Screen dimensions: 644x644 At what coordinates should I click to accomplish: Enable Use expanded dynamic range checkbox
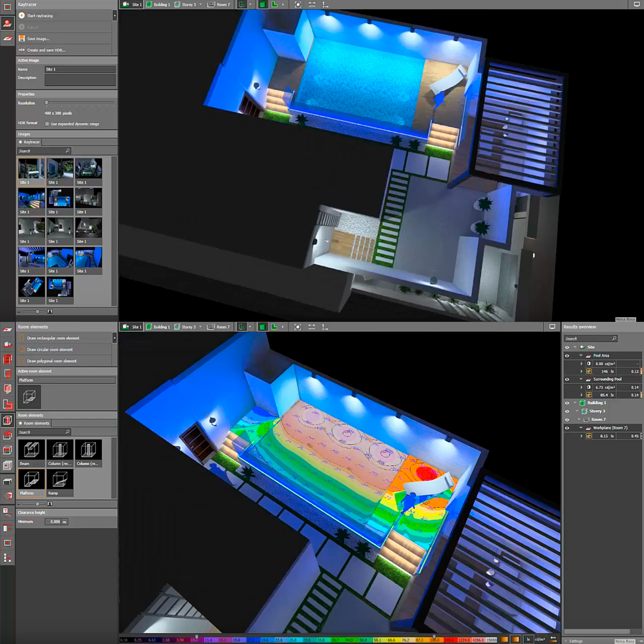coord(47,124)
